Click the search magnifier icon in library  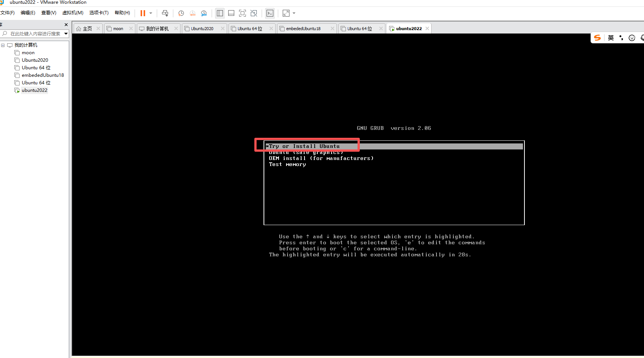[5, 34]
